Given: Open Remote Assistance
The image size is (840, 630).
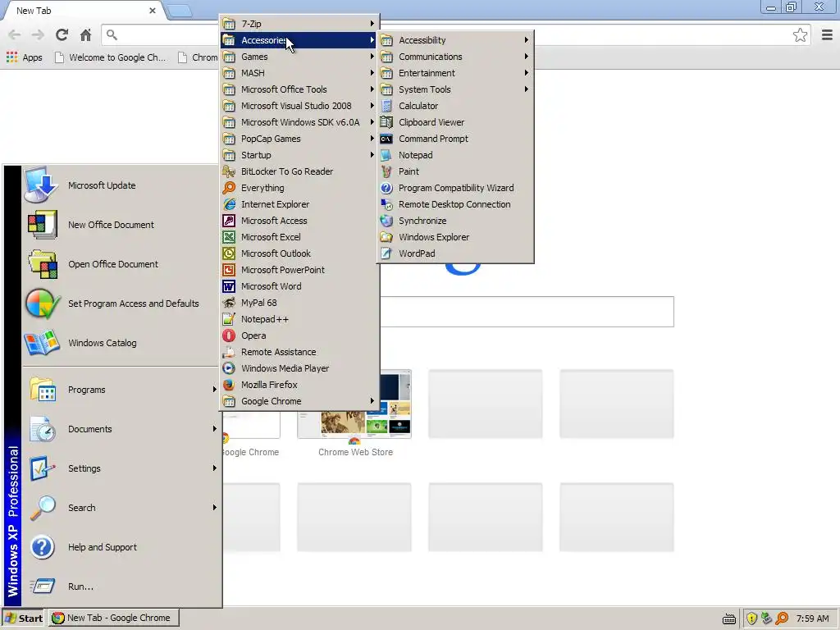Looking at the screenshot, I should [x=299, y=352].
